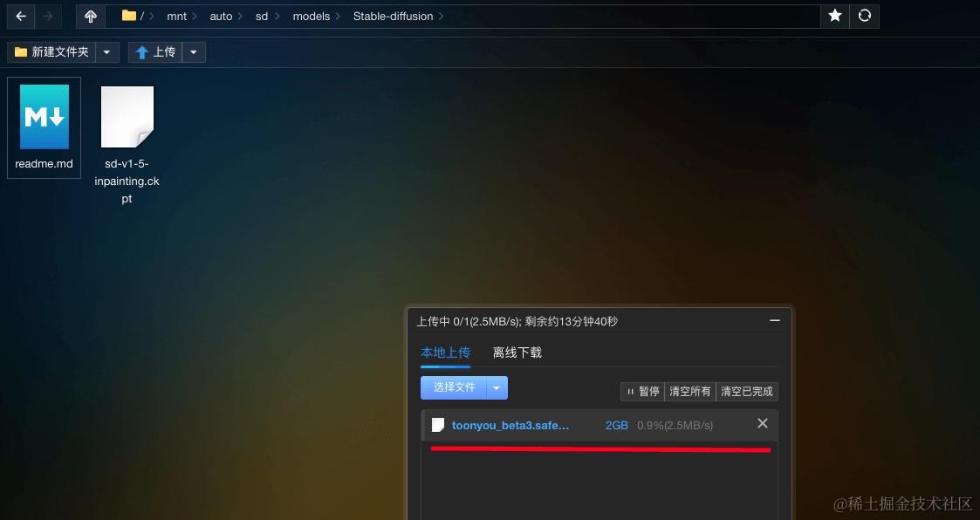The height and width of the screenshot is (520, 980).
Task: Click the root folder icon in path
Action: pyautogui.click(x=129, y=16)
